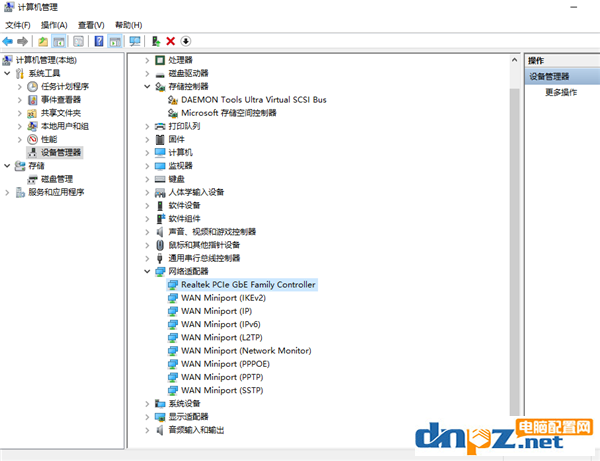Click the Update driver green arrow icon
Image resolution: width=600 pixels, height=461 pixels.
(x=155, y=41)
